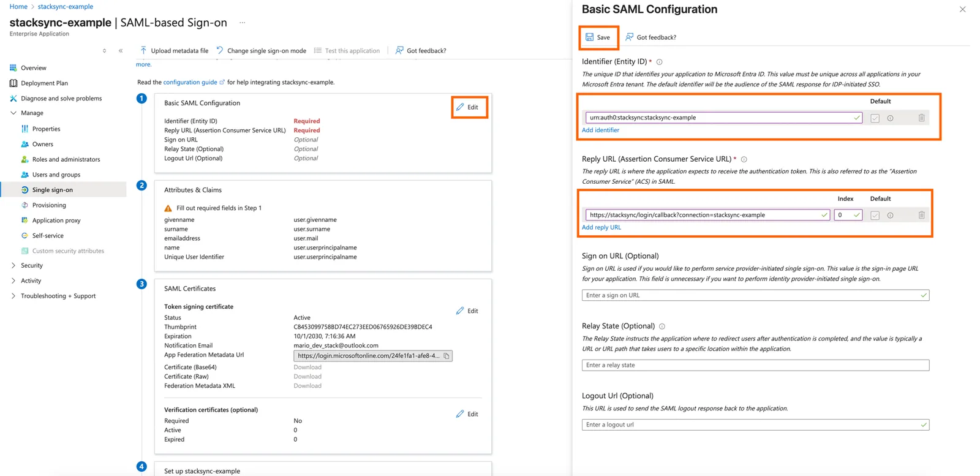Image resolution: width=980 pixels, height=476 pixels.
Task: Open Overview in the sidebar
Action: point(33,68)
